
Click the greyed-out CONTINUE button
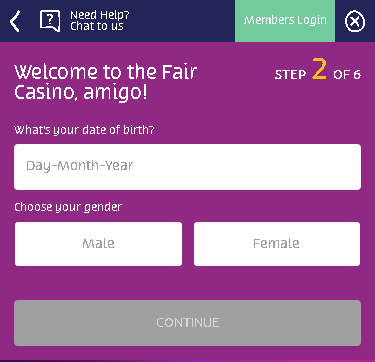(187, 323)
